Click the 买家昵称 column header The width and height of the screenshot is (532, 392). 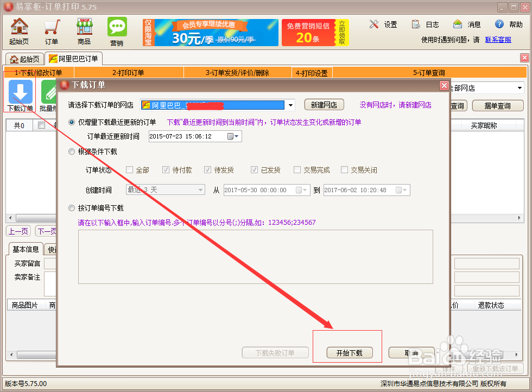(x=484, y=125)
